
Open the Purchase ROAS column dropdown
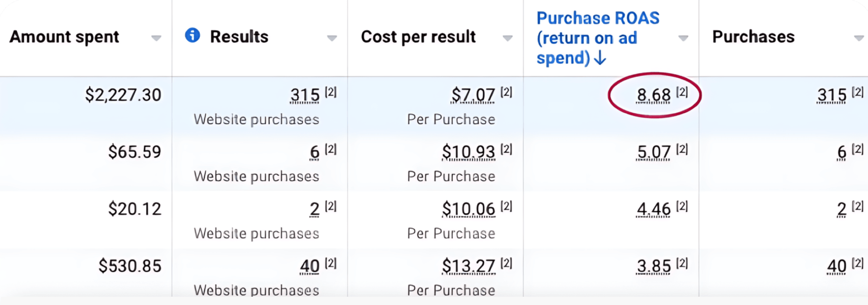683,38
